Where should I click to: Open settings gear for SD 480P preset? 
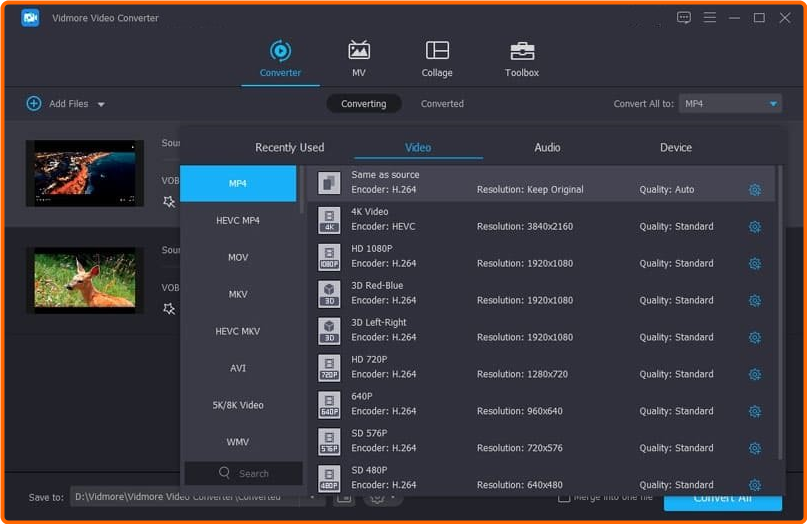pyautogui.click(x=755, y=485)
